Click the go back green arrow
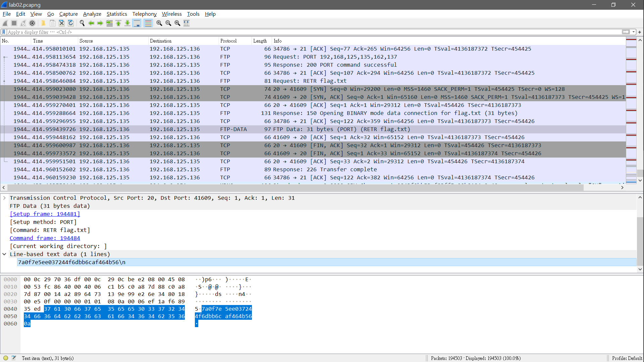The image size is (644, 362). 91,23
